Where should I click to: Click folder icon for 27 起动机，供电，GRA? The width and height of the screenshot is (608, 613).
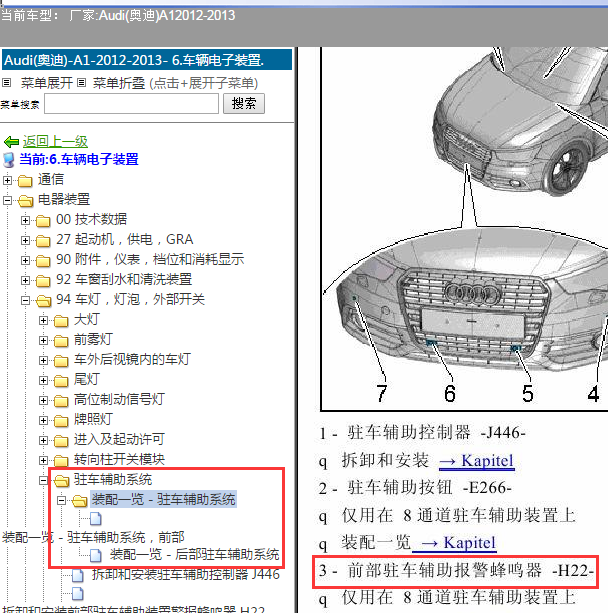[43, 241]
